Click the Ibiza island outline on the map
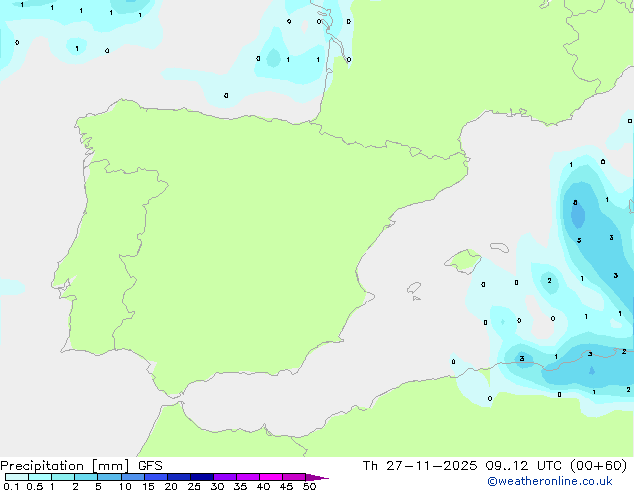The height and width of the screenshot is (490, 634). [x=414, y=288]
